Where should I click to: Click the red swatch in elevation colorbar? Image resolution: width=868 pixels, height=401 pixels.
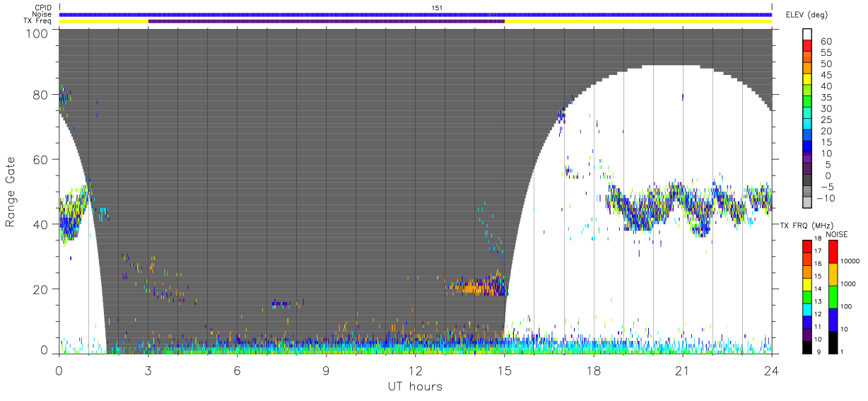click(x=809, y=47)
